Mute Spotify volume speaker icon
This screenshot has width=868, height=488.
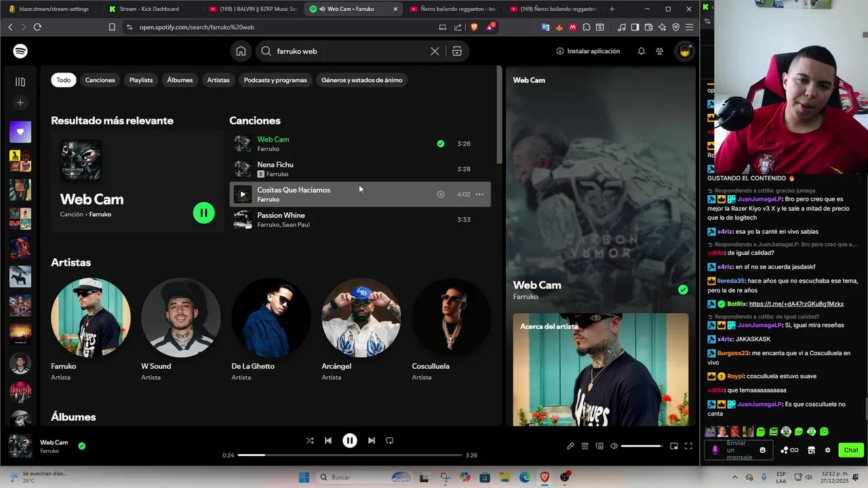(x=614, y=446)
